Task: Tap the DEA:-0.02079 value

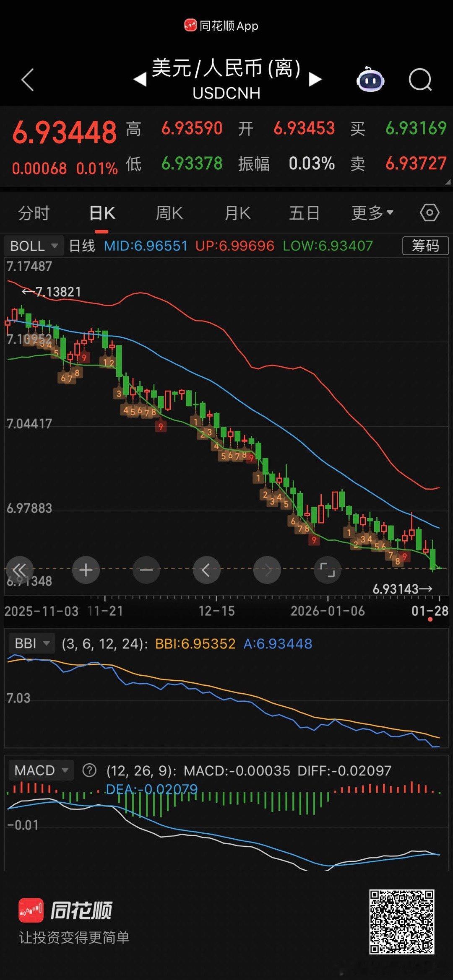Action: pos(151,789)
